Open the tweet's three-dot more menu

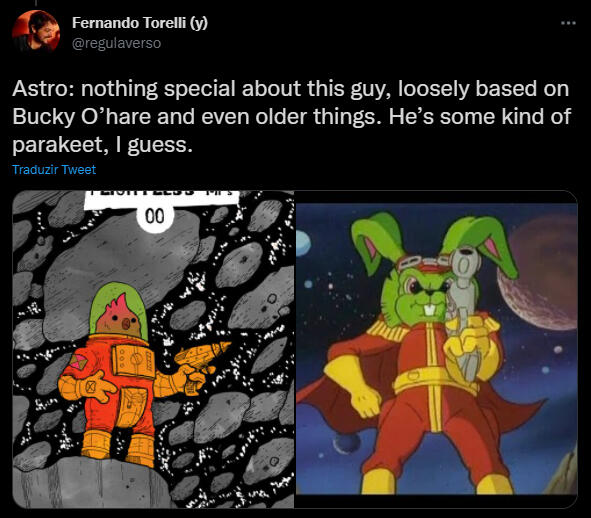click(568, 23)
